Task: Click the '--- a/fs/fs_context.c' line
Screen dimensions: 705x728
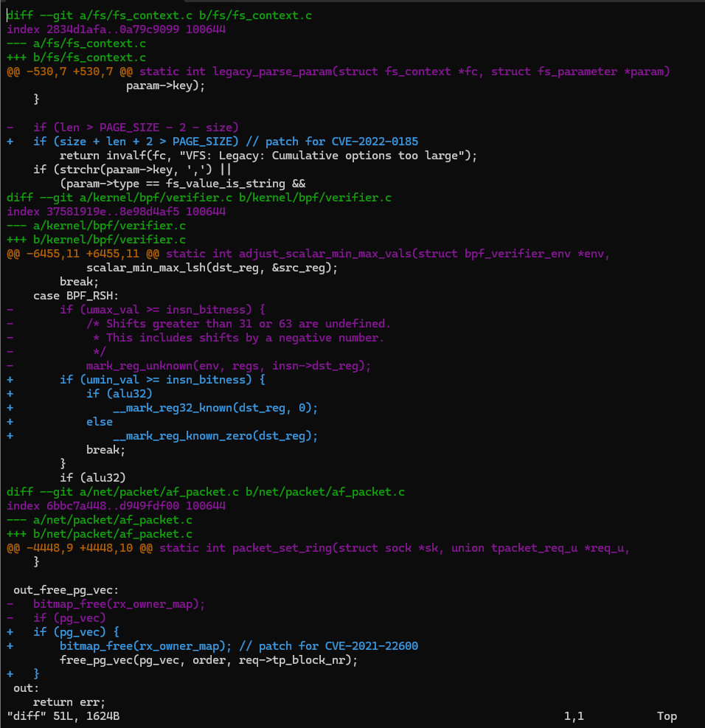Action: coord(76,44)
